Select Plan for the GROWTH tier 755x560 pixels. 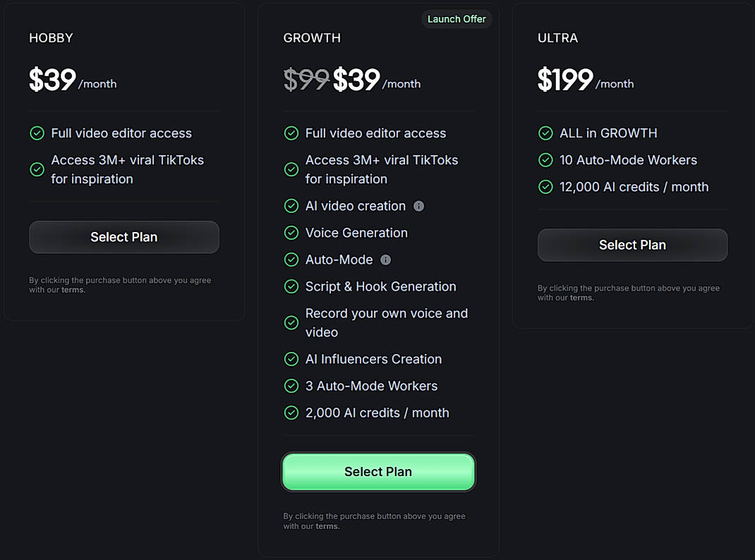click(x=378, y=471)
